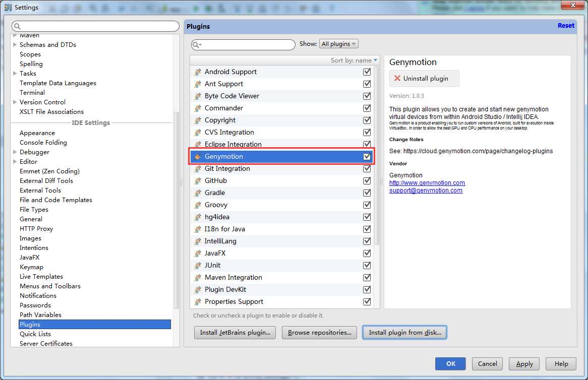Expand the Schemas and DTDs node
The height and width of the screenshot is (380, 588).
15,44
